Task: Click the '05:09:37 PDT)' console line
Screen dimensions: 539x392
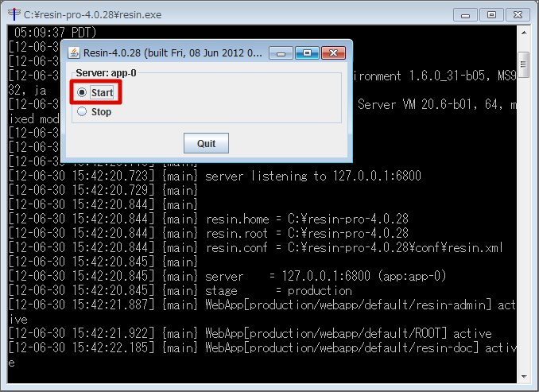Action: coord(55,33)
